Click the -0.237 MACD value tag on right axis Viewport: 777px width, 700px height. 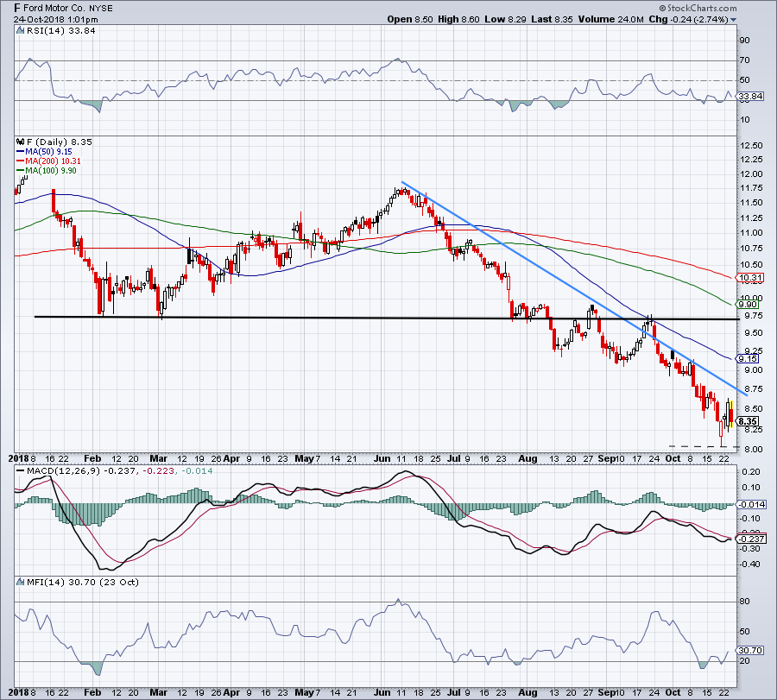pos(752,539)
